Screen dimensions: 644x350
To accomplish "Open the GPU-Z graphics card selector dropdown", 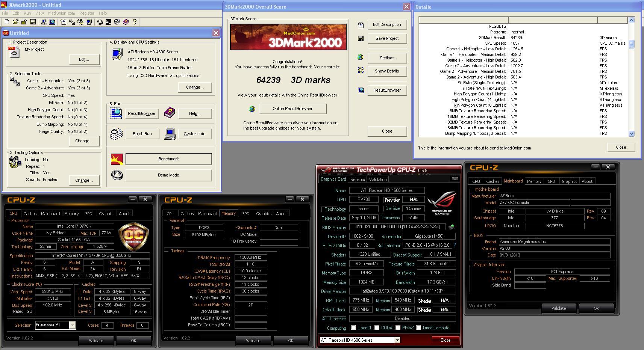I will [x=397, y=340].
